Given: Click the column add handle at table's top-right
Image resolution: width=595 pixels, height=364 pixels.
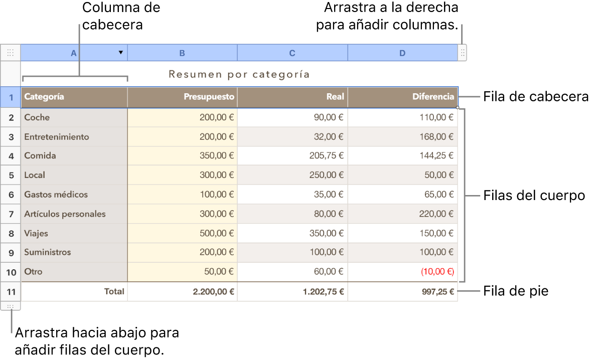Looking at the screenshot, I should click(x=462, y=52).
